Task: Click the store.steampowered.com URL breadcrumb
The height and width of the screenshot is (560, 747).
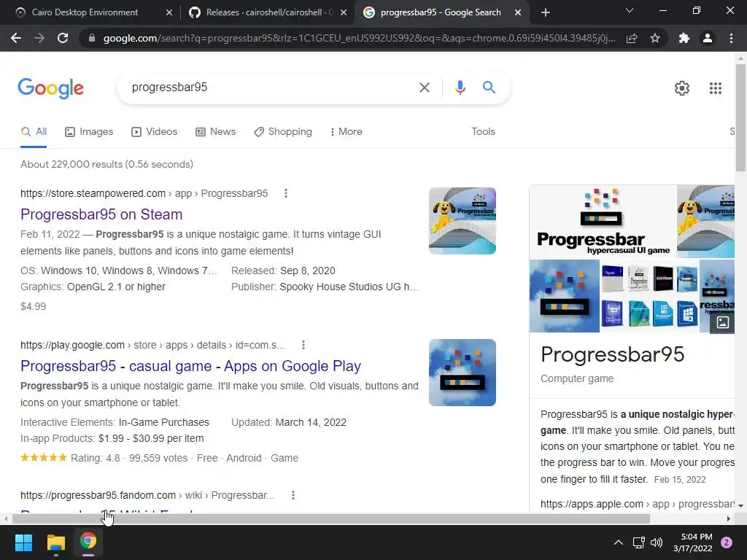Action: [144, 193]
